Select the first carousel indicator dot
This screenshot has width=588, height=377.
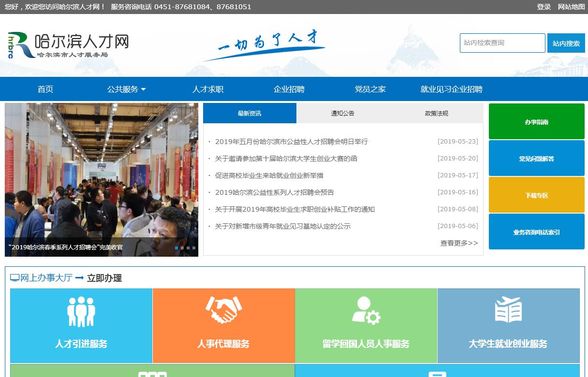176,248
